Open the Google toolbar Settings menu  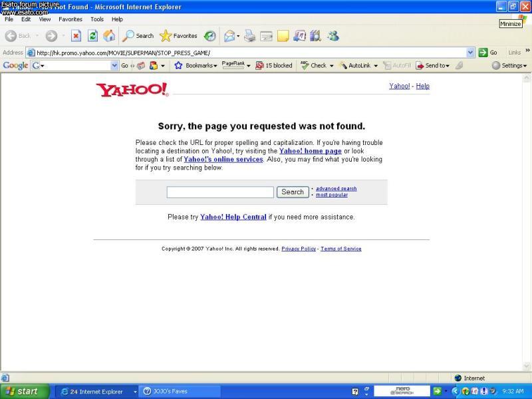[x=509, y=65]
